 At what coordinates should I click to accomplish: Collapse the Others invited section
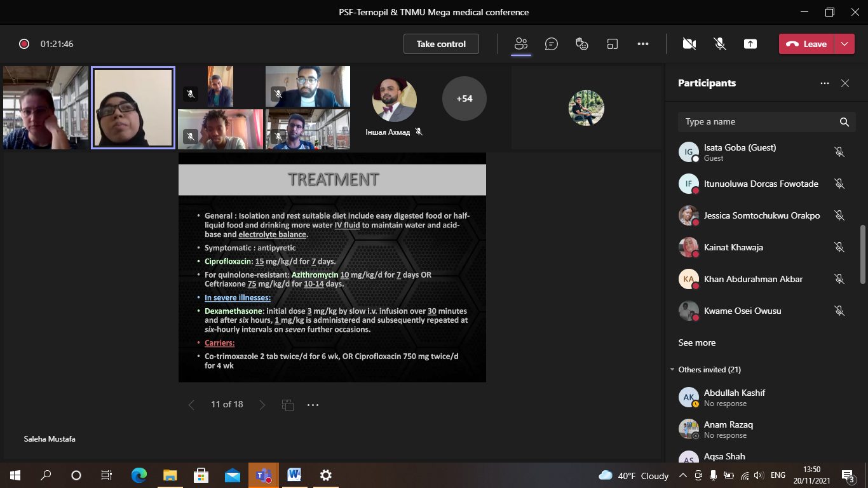pyautogui.click(x=673, y=370)
